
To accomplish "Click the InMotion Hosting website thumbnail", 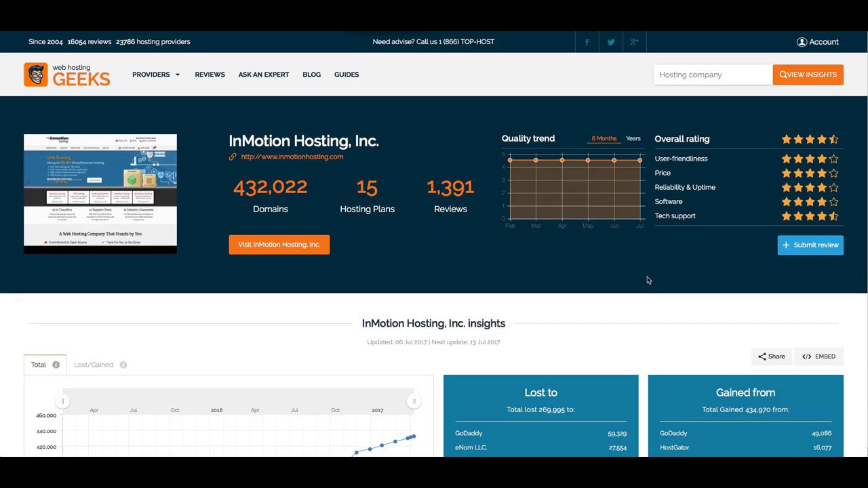I will (100, 194).
